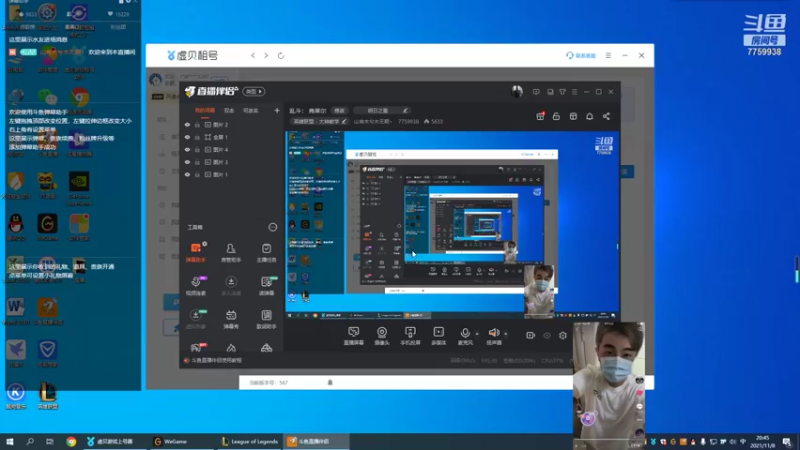Open the 视频连麦 video co-stream tool
800x450 pixels.
pyautogui.click(x=196, y=286)
